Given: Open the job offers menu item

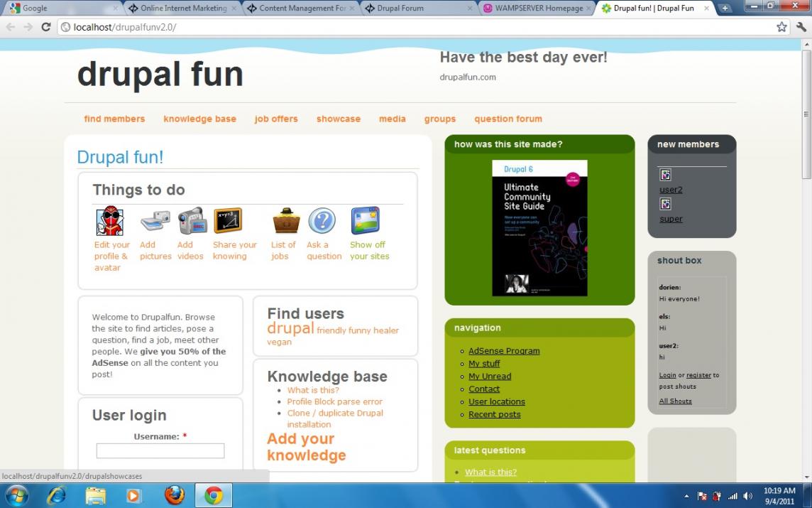Looking at the screenshot, I should [276, 119].
